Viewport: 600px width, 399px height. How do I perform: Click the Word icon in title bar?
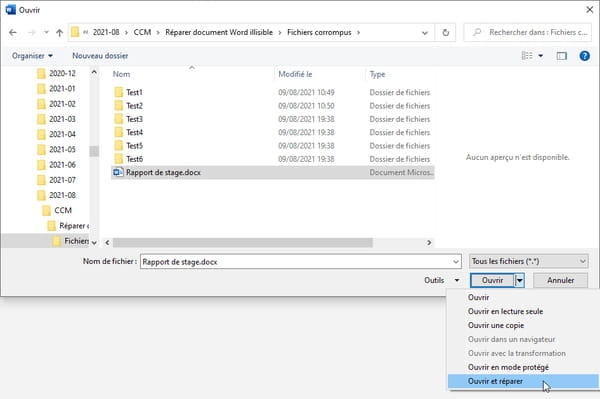(10, 10)
